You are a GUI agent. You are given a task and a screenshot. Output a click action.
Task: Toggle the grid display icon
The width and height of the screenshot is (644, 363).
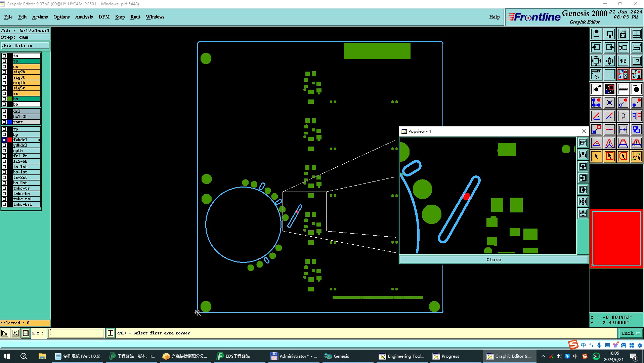[x=609, y=74]
